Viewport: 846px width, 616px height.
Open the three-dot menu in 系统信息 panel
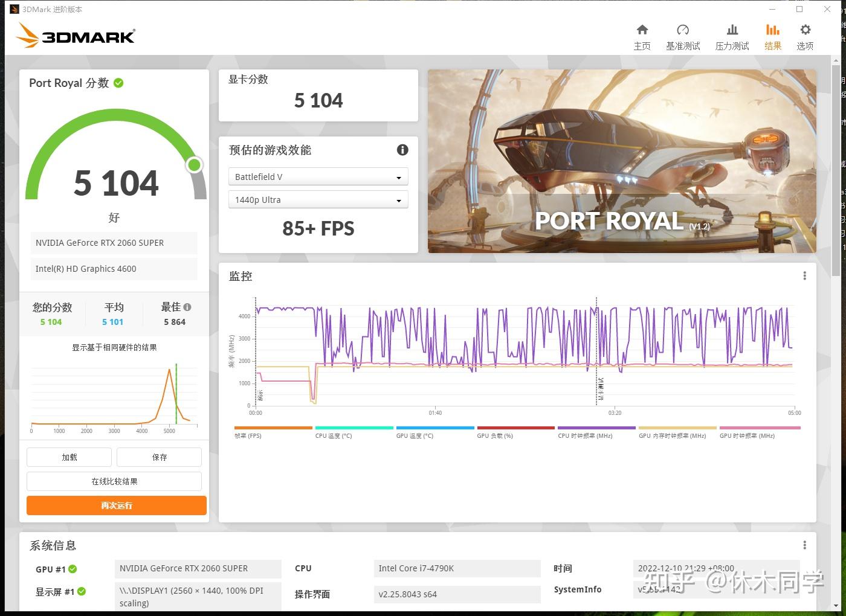(804, 545)
